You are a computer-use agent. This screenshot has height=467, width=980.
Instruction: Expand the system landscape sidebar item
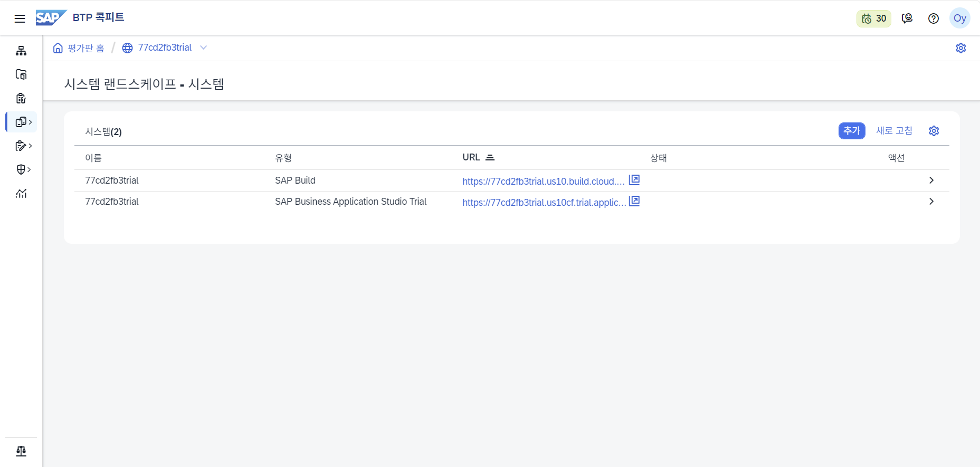tap(22, 122)
